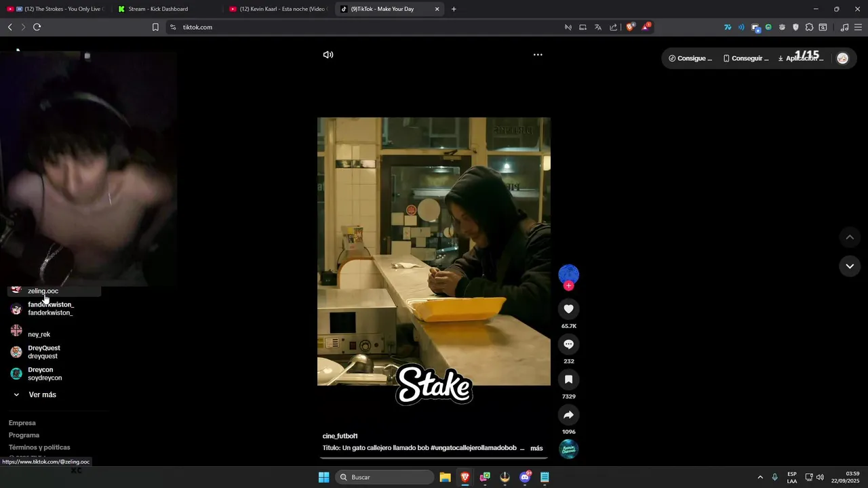
Task: Open File Explorer from the taskbar
Action: (x=445, y=477)
